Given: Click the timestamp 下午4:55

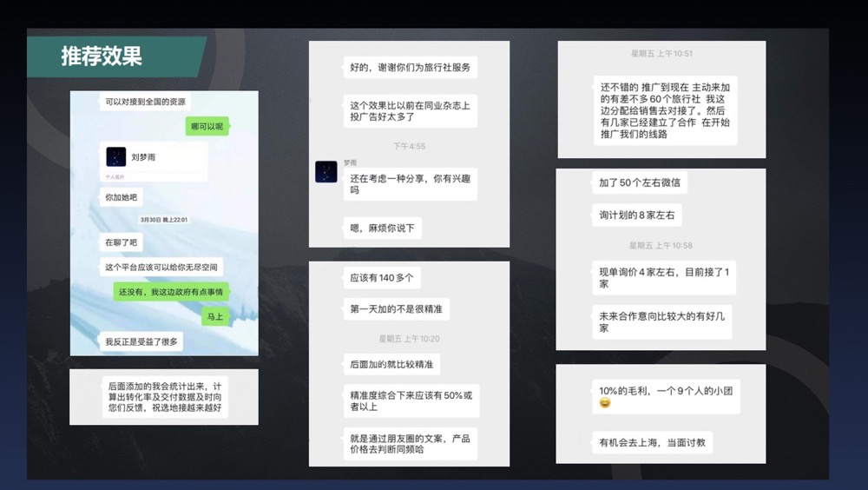Looking at the screenshot, I should coord(409,146).
